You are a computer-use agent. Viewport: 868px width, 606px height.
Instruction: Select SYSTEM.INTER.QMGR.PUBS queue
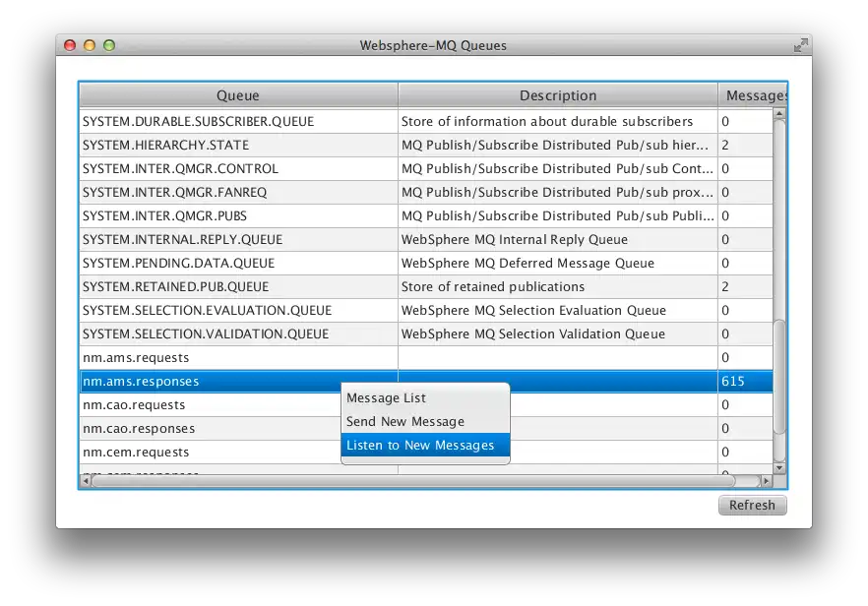tap(426, 215)
